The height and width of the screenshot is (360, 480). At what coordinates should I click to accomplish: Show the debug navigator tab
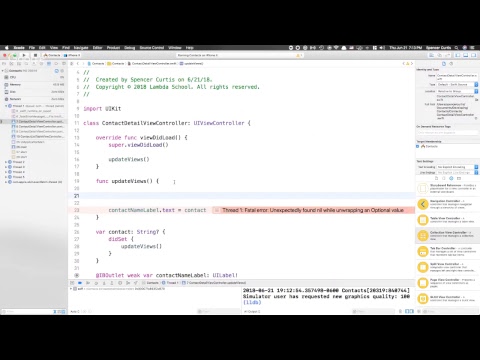(x=49, y=63)
